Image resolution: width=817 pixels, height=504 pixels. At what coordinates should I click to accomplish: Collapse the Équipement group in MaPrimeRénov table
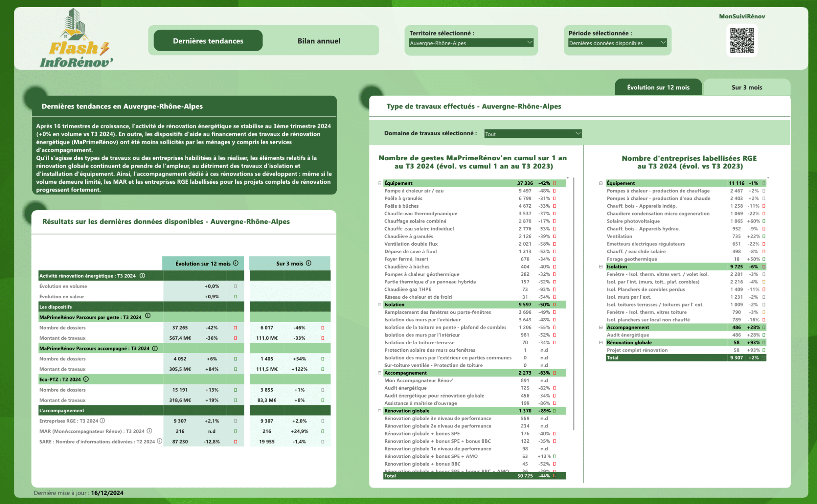379,183
